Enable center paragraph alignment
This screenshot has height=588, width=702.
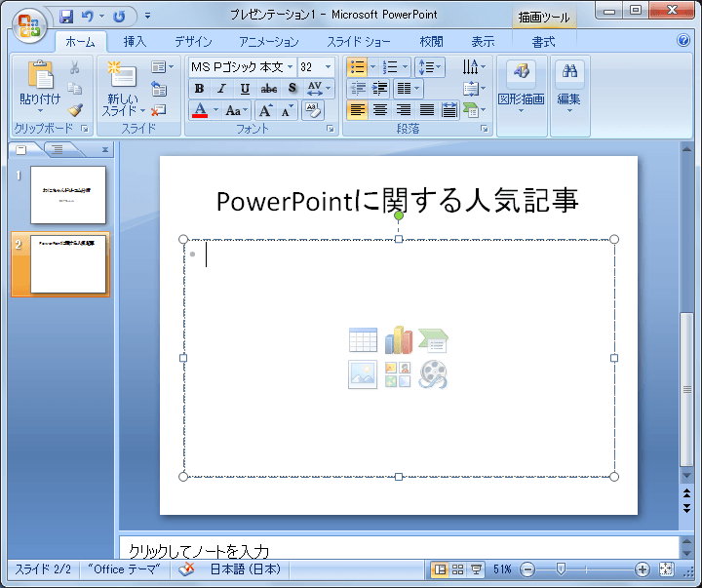(380, 110)
